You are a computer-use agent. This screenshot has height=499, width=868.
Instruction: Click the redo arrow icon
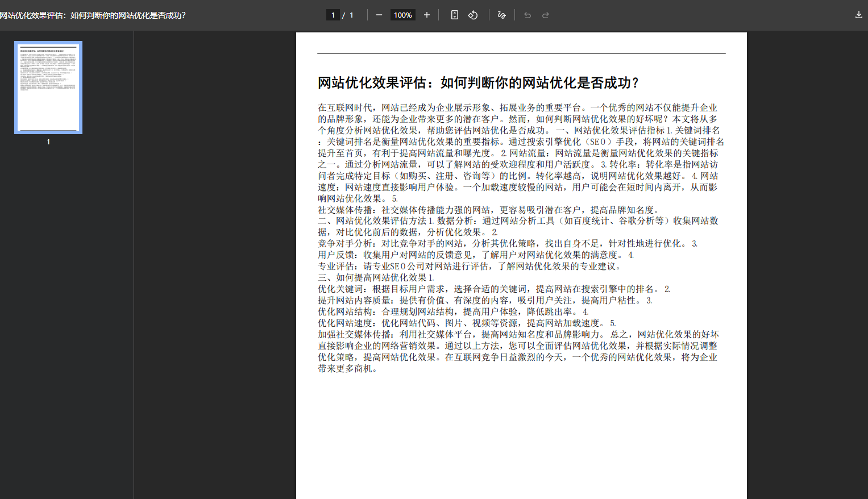545,15
